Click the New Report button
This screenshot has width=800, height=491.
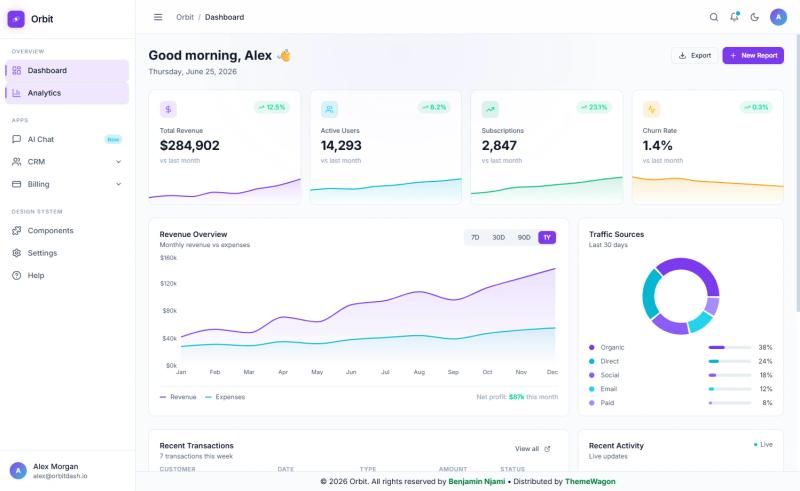(x=753, y=55)
